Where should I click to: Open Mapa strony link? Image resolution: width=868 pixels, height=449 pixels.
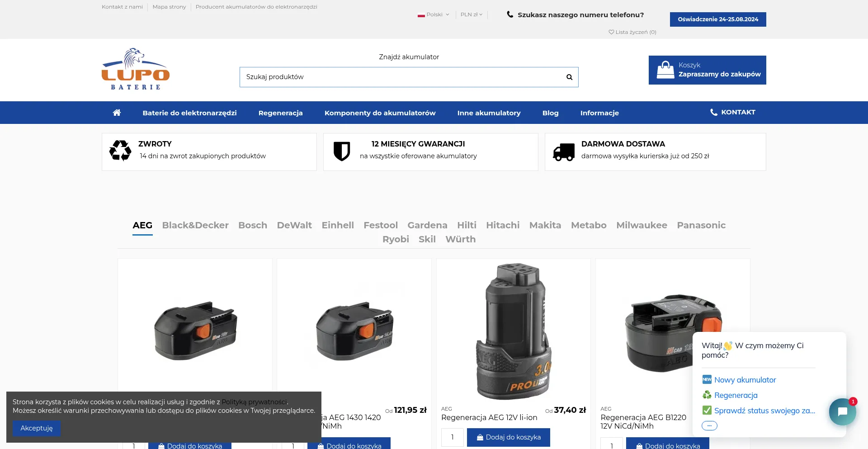(169, 7)
